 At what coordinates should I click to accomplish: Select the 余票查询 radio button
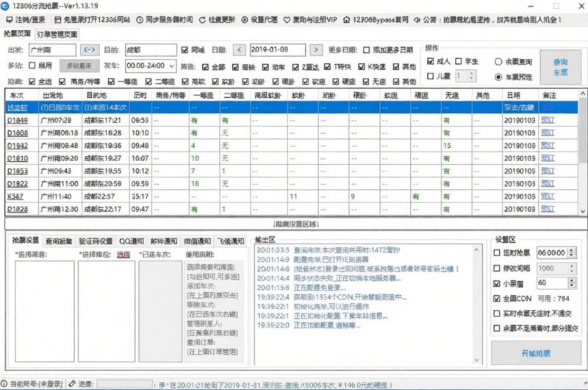click(x=498, y=62)
